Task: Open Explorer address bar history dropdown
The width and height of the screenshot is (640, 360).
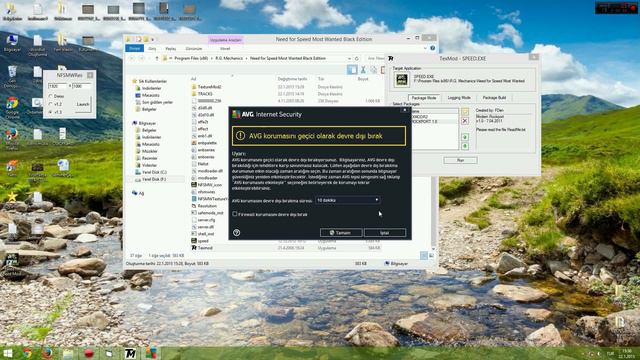Action: coord(349,58)
